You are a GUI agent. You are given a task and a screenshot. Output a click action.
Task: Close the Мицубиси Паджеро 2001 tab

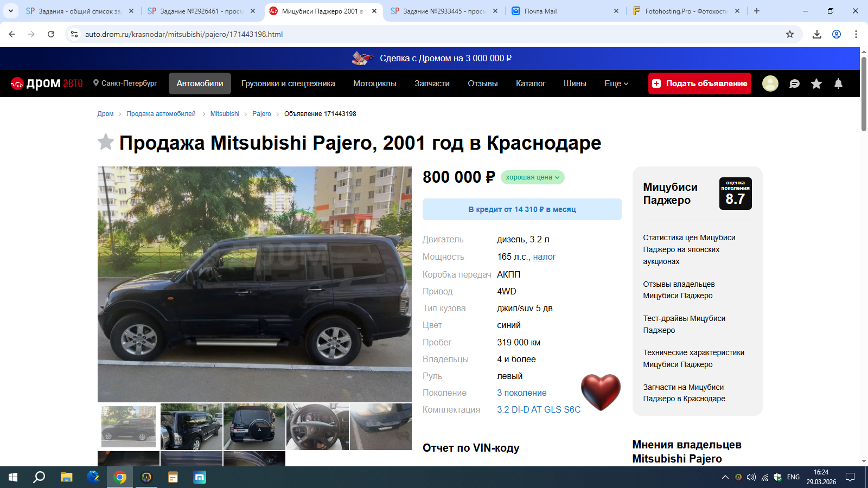pos(374,11)
